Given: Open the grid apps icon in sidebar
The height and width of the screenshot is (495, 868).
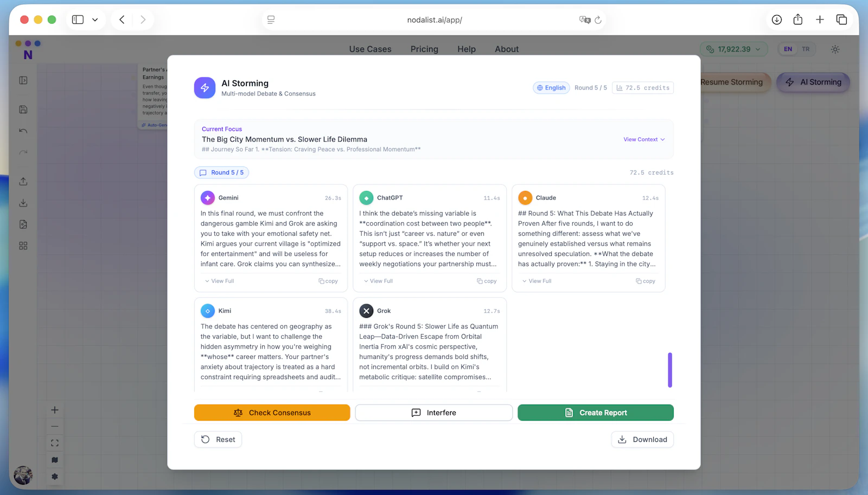Looking at the screenshot, I should click(x=23, y=246).
